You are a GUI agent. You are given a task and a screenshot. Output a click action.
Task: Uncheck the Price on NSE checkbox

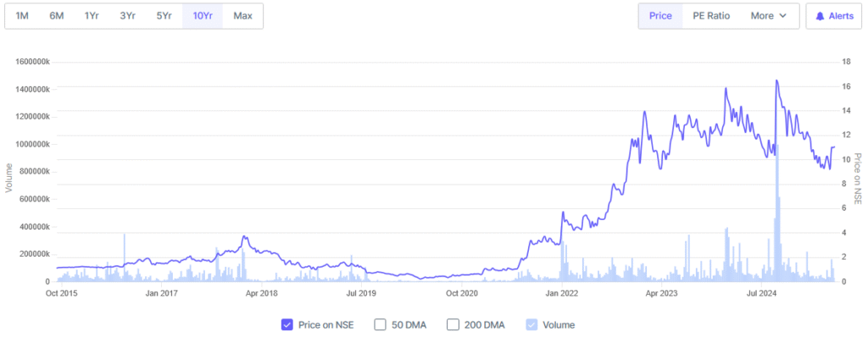[287, 325]
